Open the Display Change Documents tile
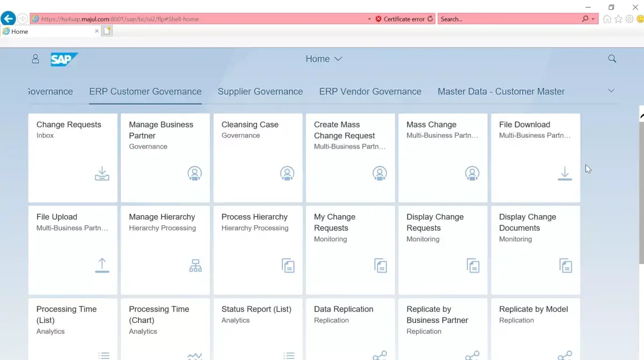Image resolution: width=644 pixels, height=360 pixels. 536,250
